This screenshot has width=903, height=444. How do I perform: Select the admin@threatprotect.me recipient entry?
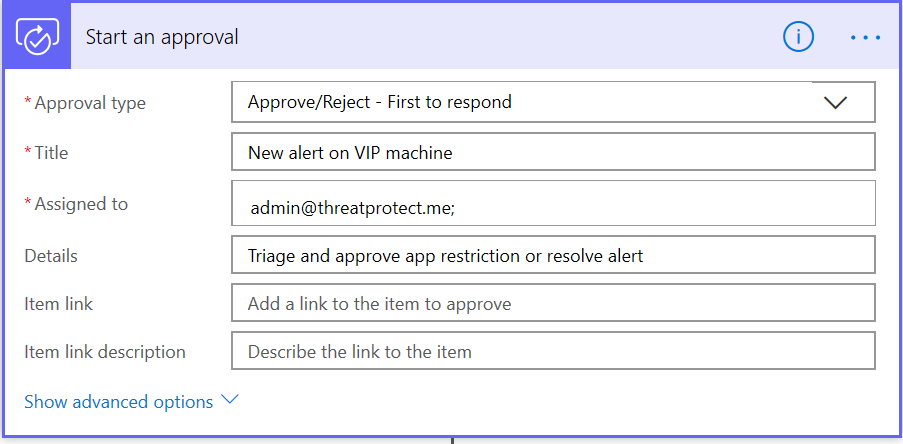(x=352, y=208)
